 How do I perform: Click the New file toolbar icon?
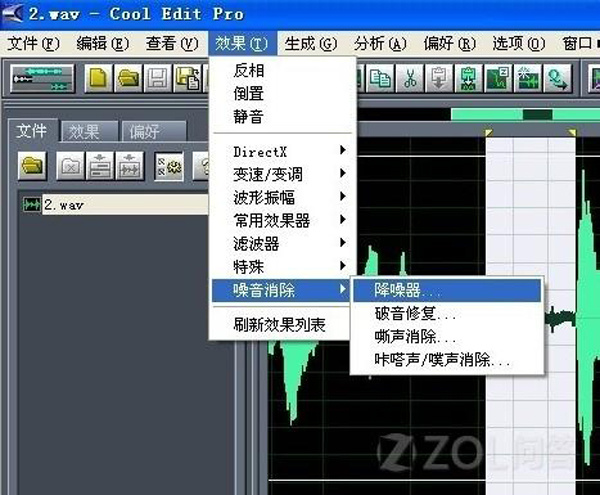pyautogui.click(x=98, y=78)
